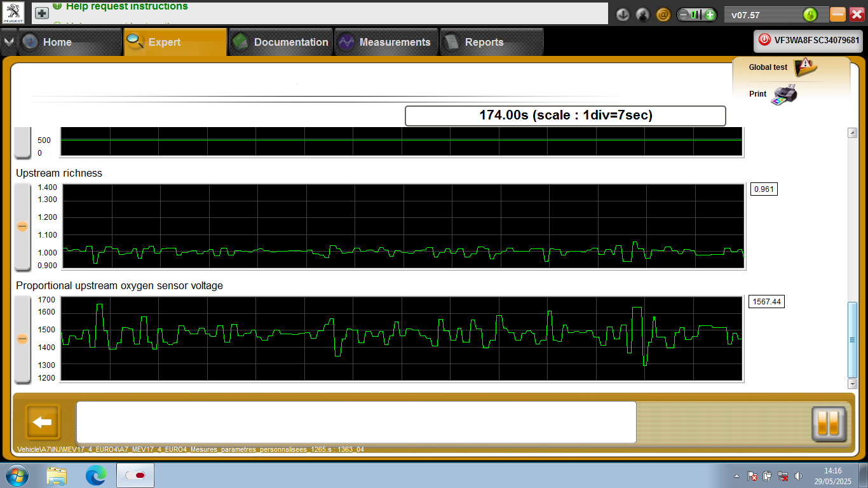
Task: Click the file path text in status bar
Action: pyautogui.click(x=191, y=450)
